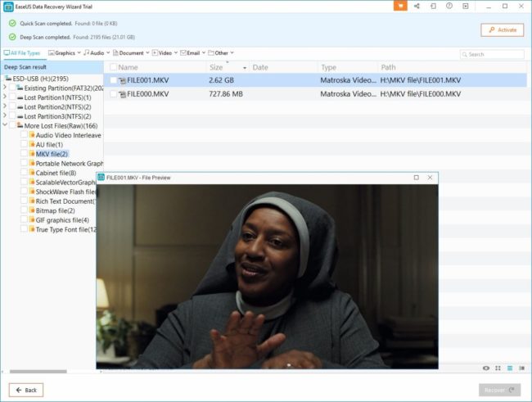Expand the Lost Partition2(NTFS) node

tap(5, 106)
